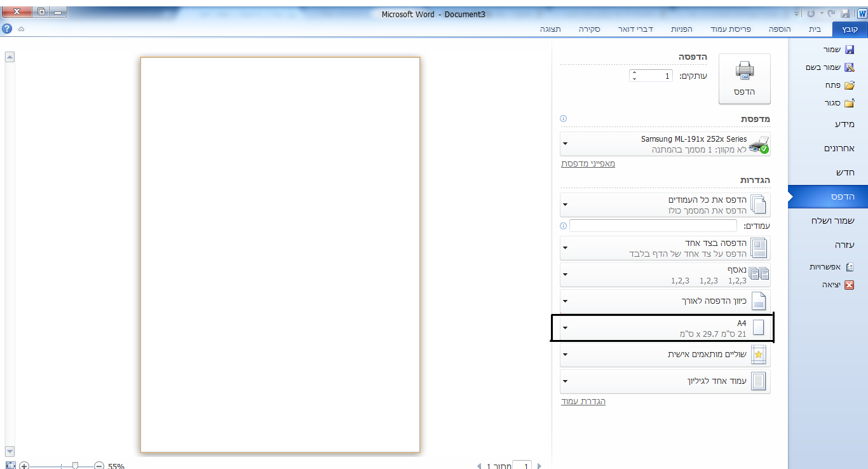
Task: Click the Samsung printer ready-status icon
Action: pyautogui.click(x=759, y=144)
